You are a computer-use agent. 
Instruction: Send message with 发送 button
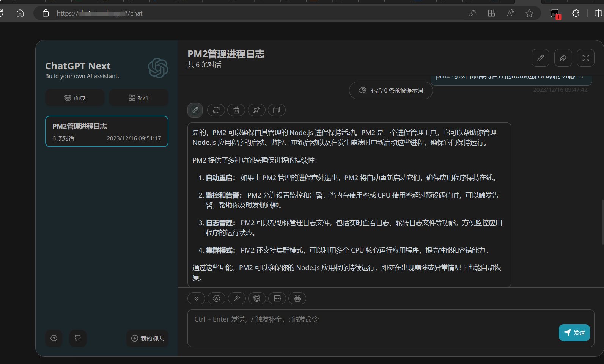point(574,333)
